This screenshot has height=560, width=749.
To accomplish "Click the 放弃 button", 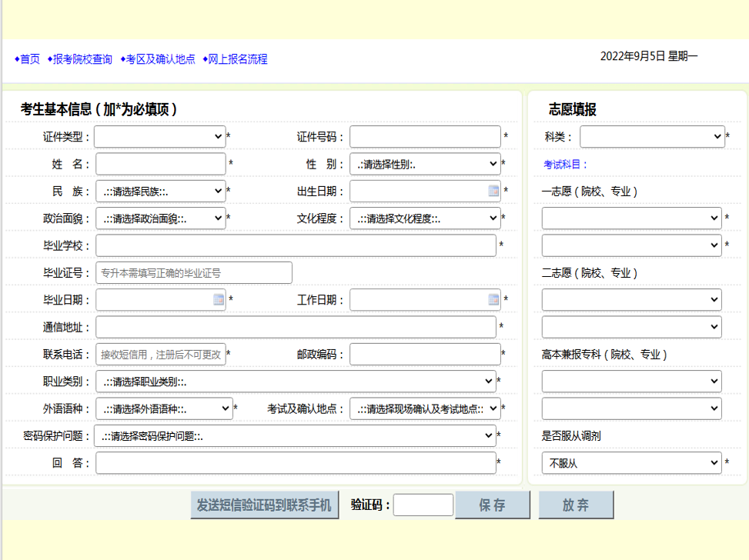I will pyautogui.click(x=576, y=505).
